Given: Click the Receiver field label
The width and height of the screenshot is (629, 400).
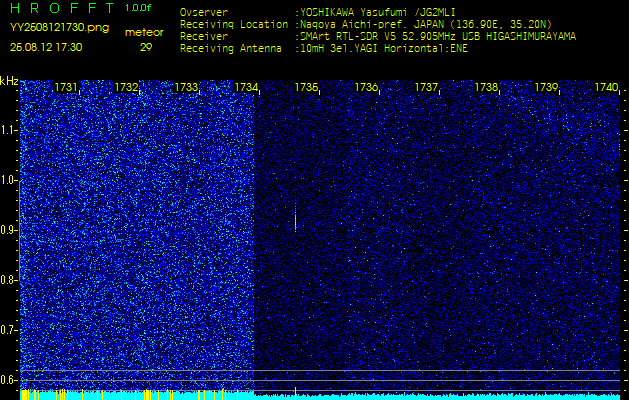Looking at the screenshot, I should pyautogui.click(x=204, y=37).
